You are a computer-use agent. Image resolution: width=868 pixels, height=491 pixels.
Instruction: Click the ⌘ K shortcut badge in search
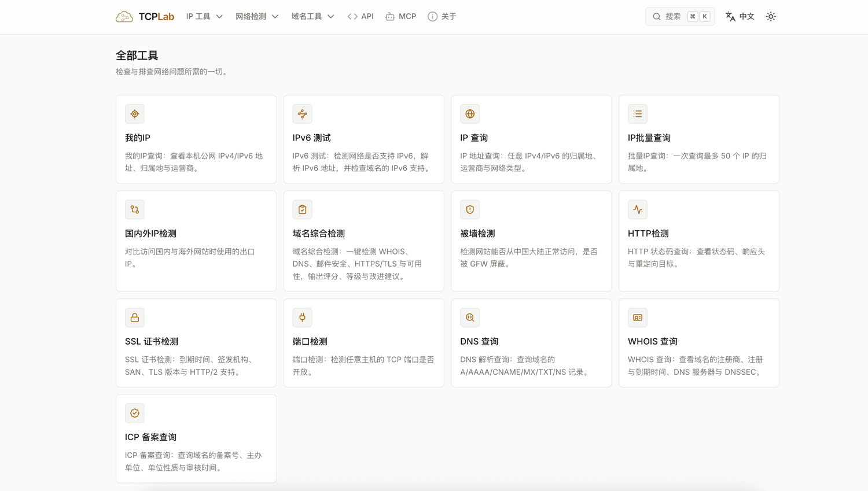click(698, 17)
